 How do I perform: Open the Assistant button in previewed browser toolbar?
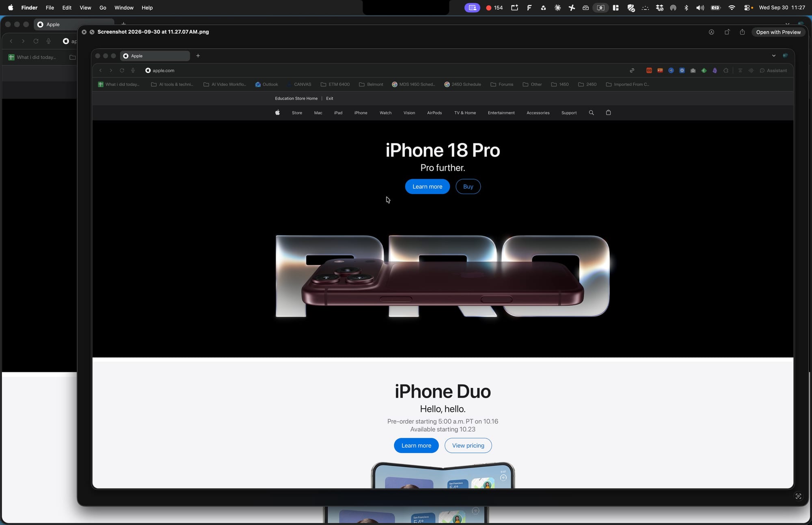pos(773,70)
